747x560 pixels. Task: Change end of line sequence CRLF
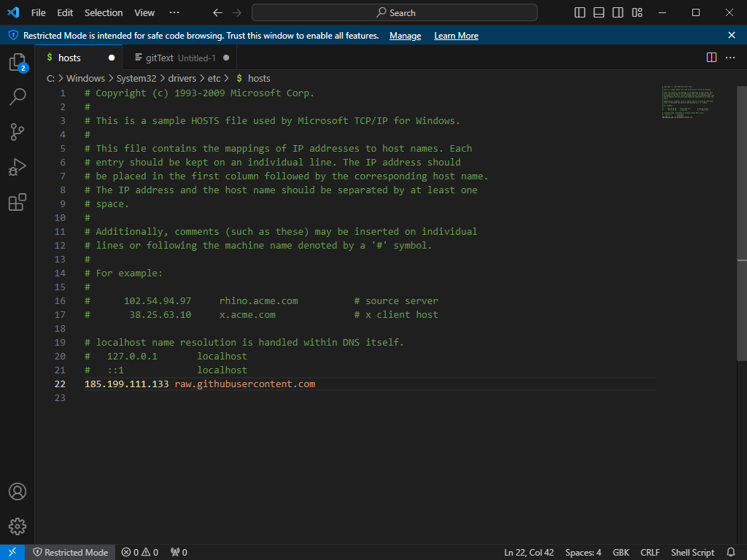(650, 553)
